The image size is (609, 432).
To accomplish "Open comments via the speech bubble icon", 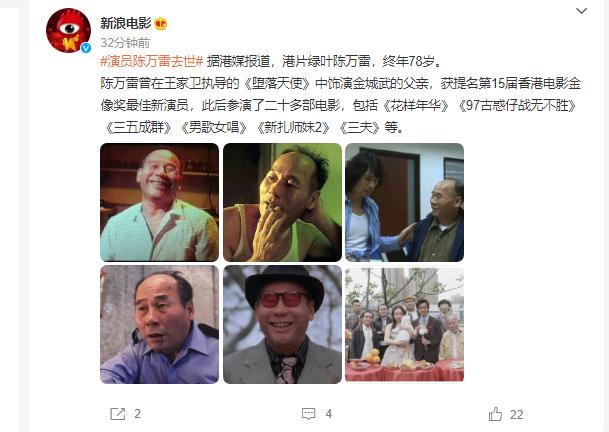I will 308,414.
